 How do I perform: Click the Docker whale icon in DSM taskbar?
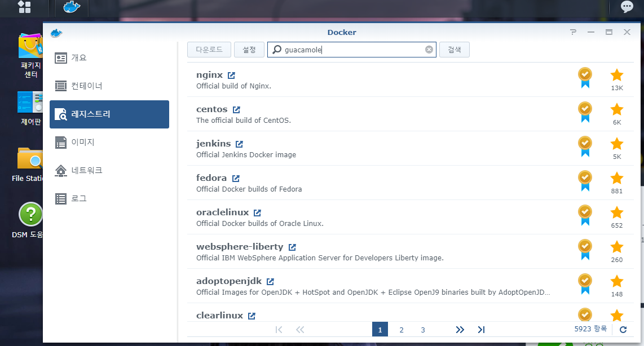(72, 7)
